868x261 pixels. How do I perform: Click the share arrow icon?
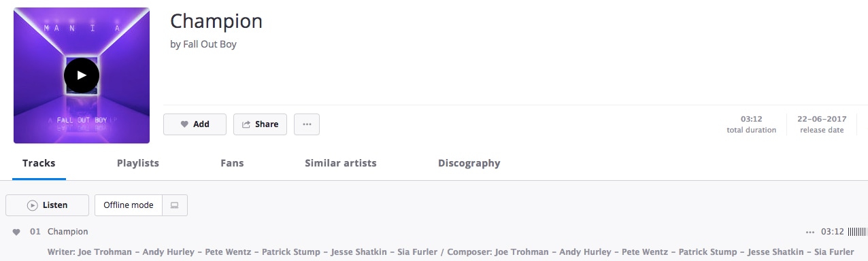[x=246, y=124]
